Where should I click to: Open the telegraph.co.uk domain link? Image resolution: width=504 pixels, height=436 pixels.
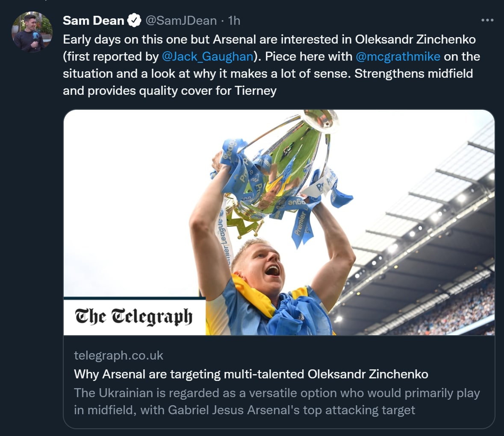click(118, 355)
